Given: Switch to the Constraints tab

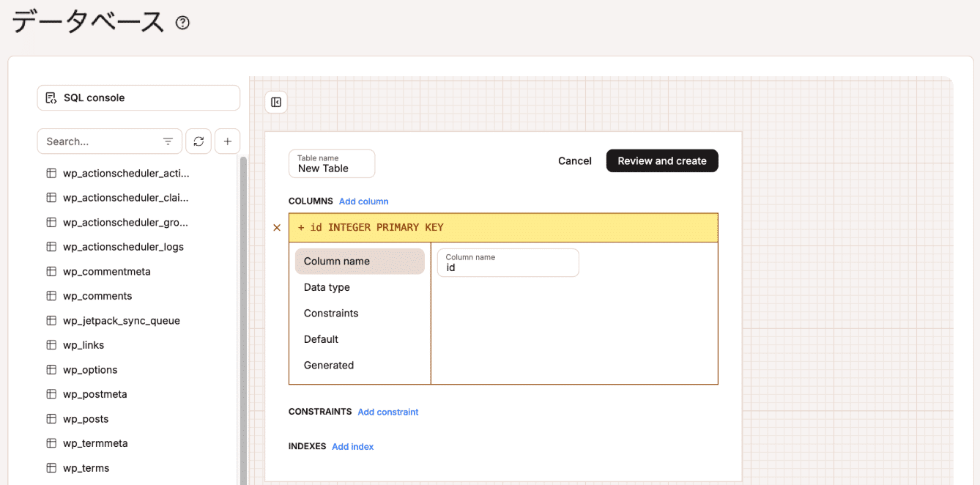Looking at the screenshot, I should coord(331,314).
